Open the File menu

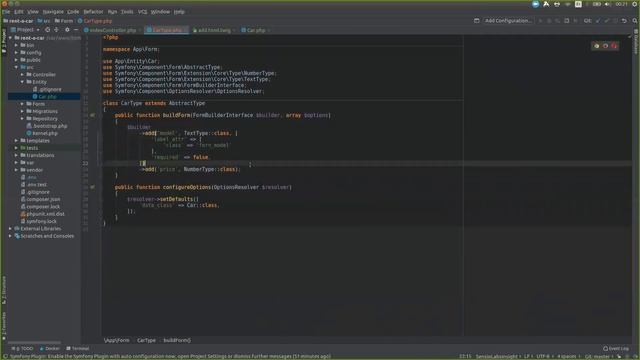6,12
